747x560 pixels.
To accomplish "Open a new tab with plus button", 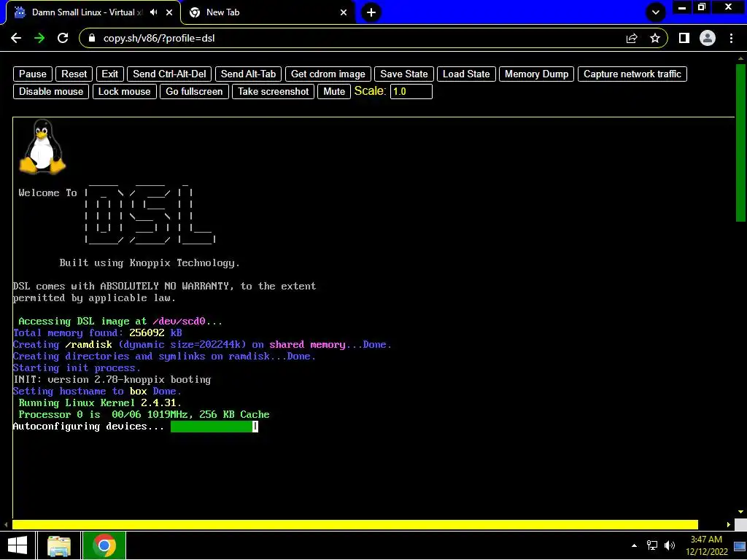I will click(371, 12).
